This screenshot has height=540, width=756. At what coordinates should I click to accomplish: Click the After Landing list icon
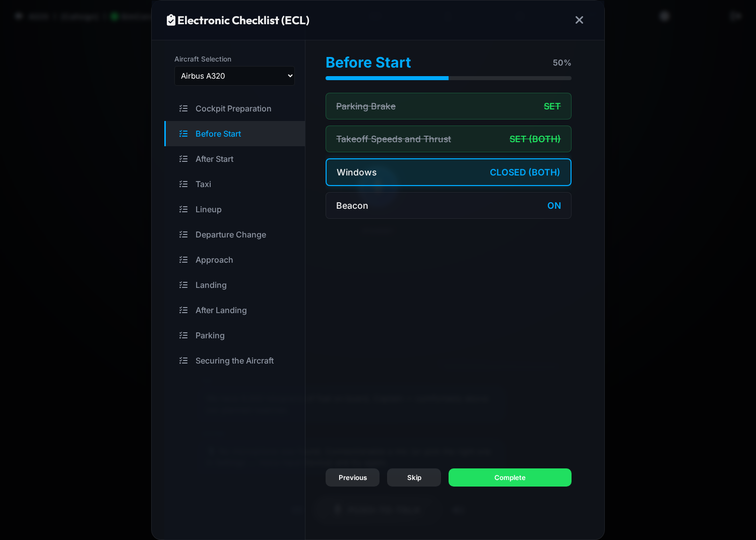(183, 310)
